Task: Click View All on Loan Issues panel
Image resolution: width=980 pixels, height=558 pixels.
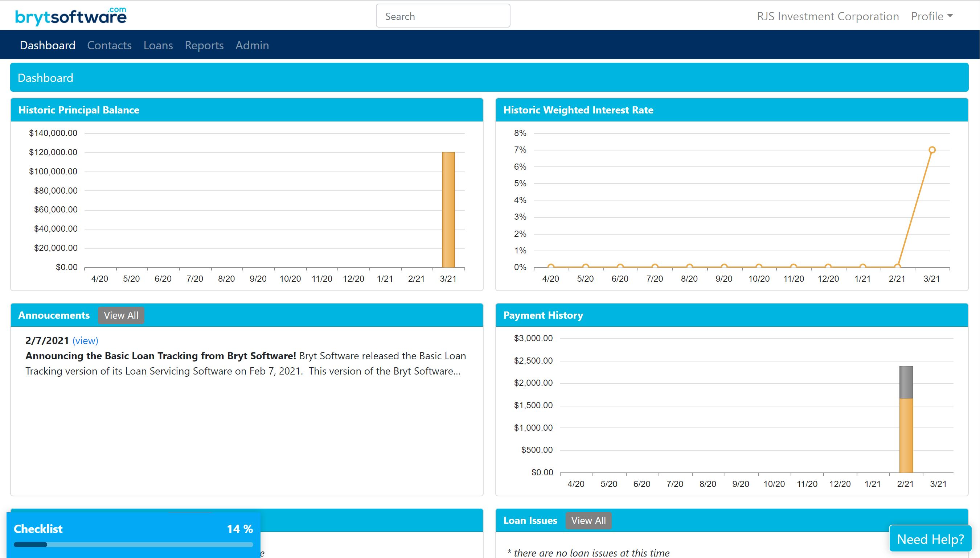Action: tap(589, 520)
